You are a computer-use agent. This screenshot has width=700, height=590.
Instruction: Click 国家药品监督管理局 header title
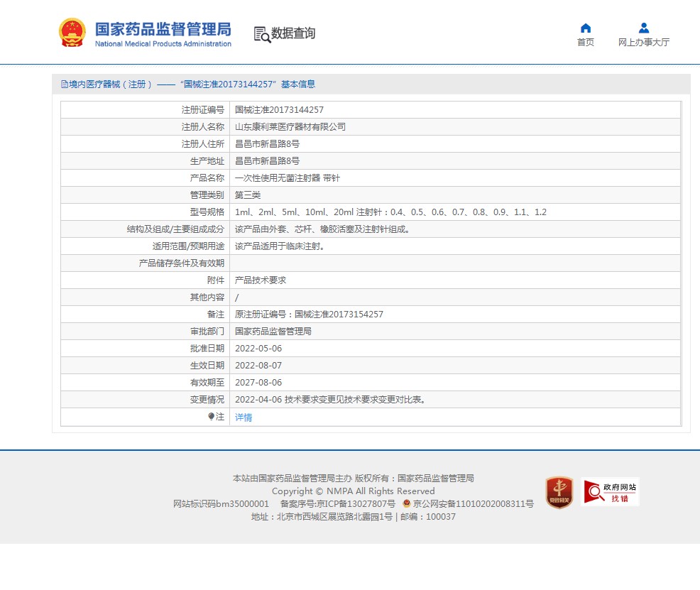(x=163, y=29)
